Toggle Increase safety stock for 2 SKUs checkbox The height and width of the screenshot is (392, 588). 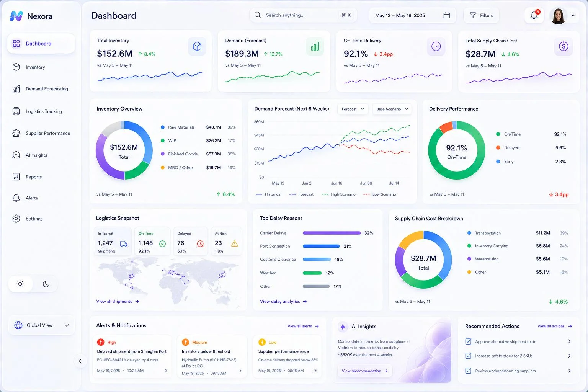click(468, 356)
